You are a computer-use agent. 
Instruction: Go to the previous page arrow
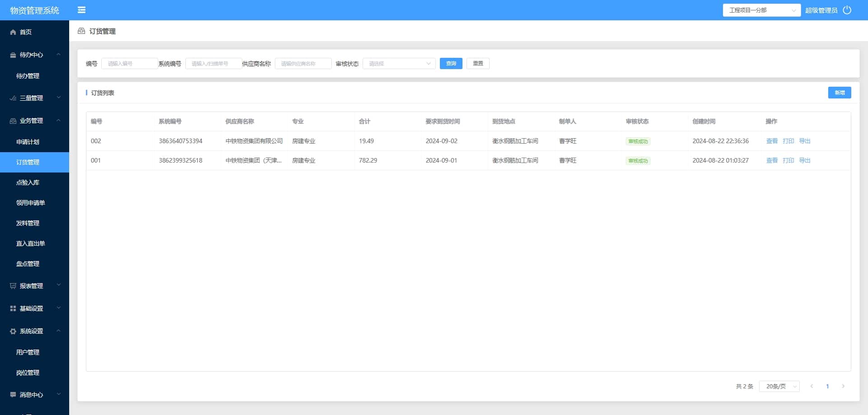point(812,386)
